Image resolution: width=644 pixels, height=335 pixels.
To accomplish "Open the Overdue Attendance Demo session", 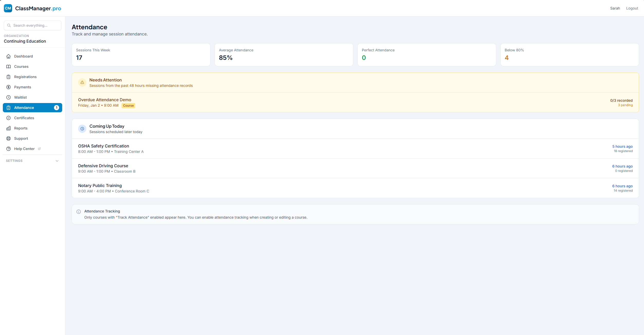I will 104,100.
